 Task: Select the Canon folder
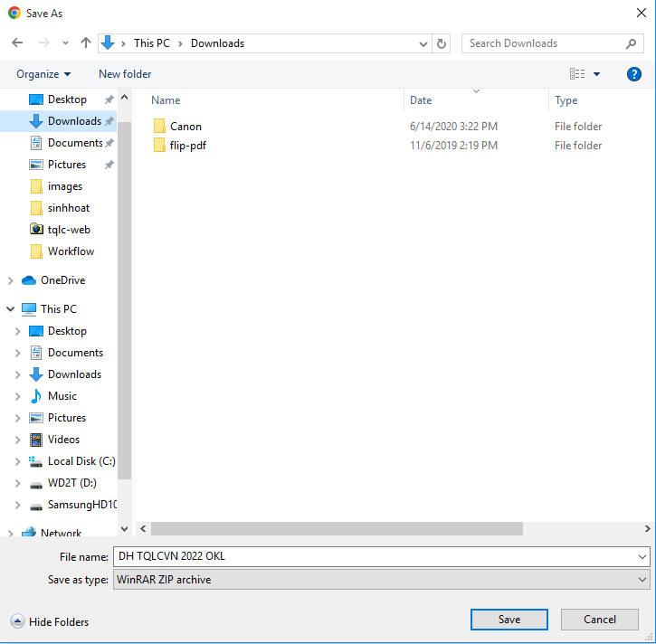click(185, 127)
